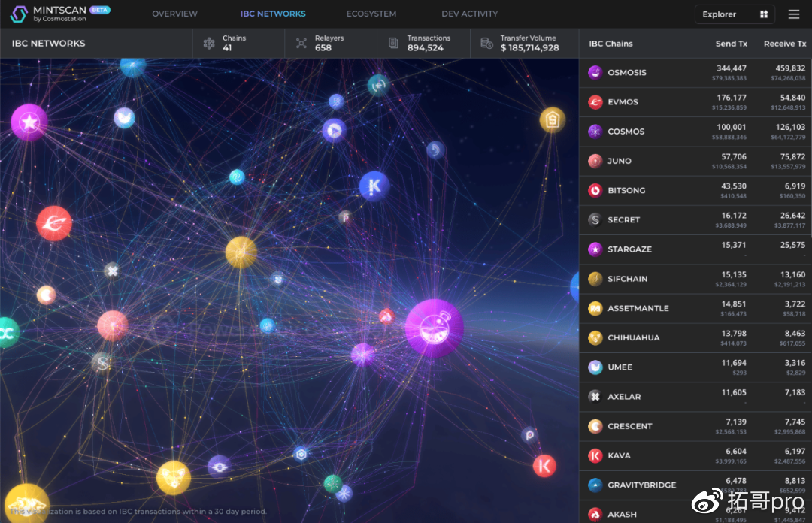Click the BitSong chain icon
812x523 pixels.
tap(595, 190)
